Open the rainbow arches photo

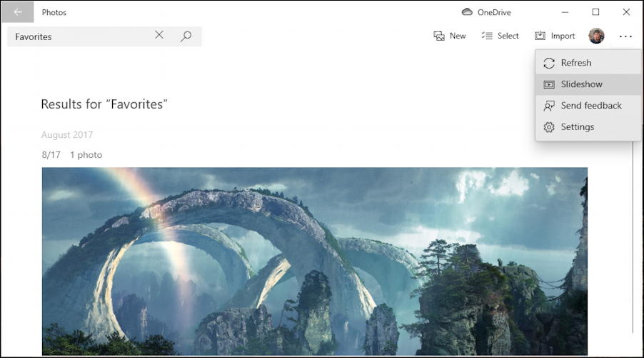point(315,261)
